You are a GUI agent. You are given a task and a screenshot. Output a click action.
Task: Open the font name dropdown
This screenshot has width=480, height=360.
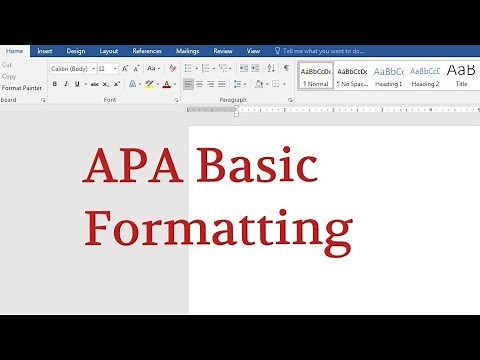93,69
